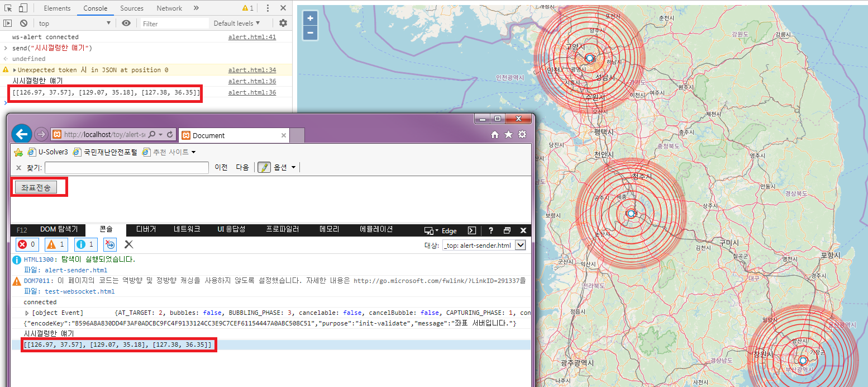Open Chrome console settings gear
The height and width of the screenshot is (387, 868).
(x=283, y=23)
